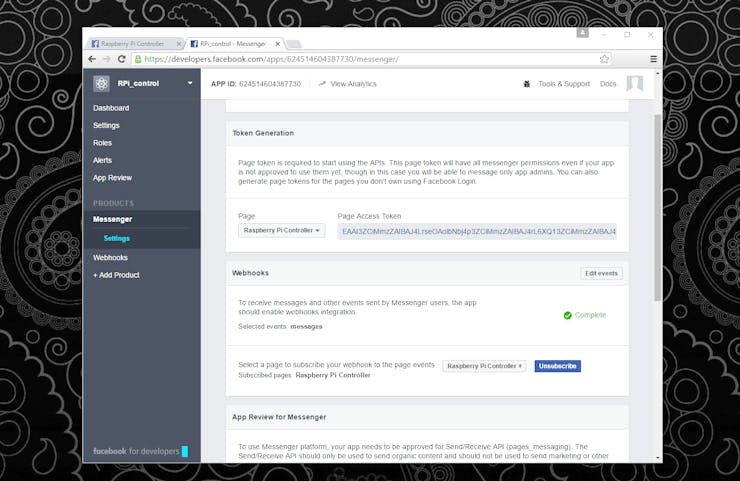Open the profile avatar at top right
This screenshot has height=481, width=740.
(635, 84)
